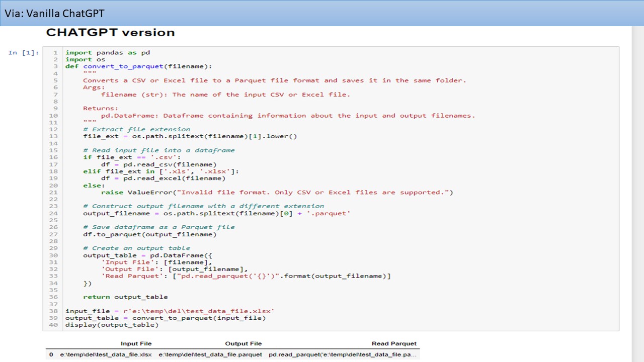Image resolution: width=644 pixels, height=362 pixels.
Task: Click the test_data_file.parquet output cell
Action: point(210,354)
